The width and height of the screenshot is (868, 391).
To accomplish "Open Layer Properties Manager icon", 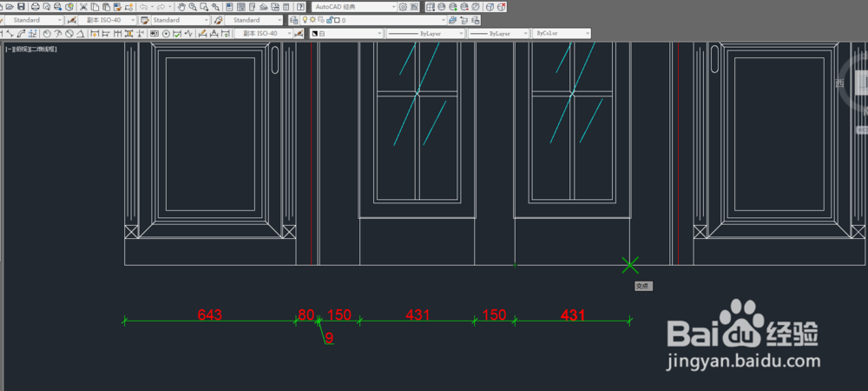I will (293, 20).
